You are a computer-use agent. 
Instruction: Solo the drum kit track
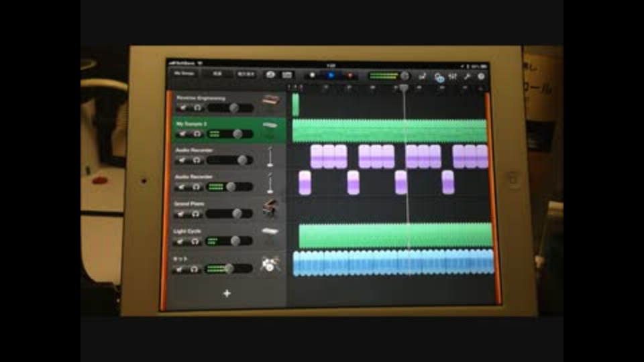[x=195, y=269]
